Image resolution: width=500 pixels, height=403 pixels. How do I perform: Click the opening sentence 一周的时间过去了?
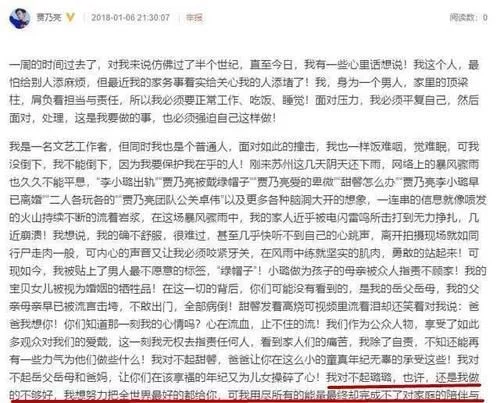(x=53, y=65)
